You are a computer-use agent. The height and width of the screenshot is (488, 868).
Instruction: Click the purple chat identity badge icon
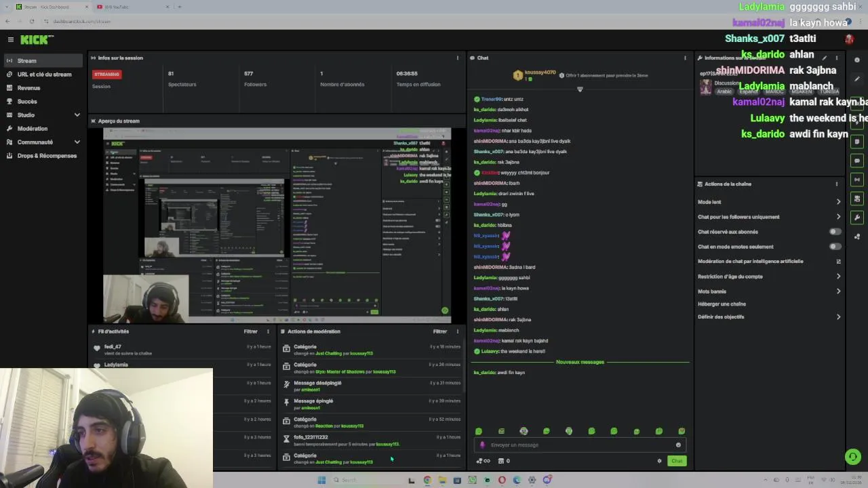click(482, 445)
